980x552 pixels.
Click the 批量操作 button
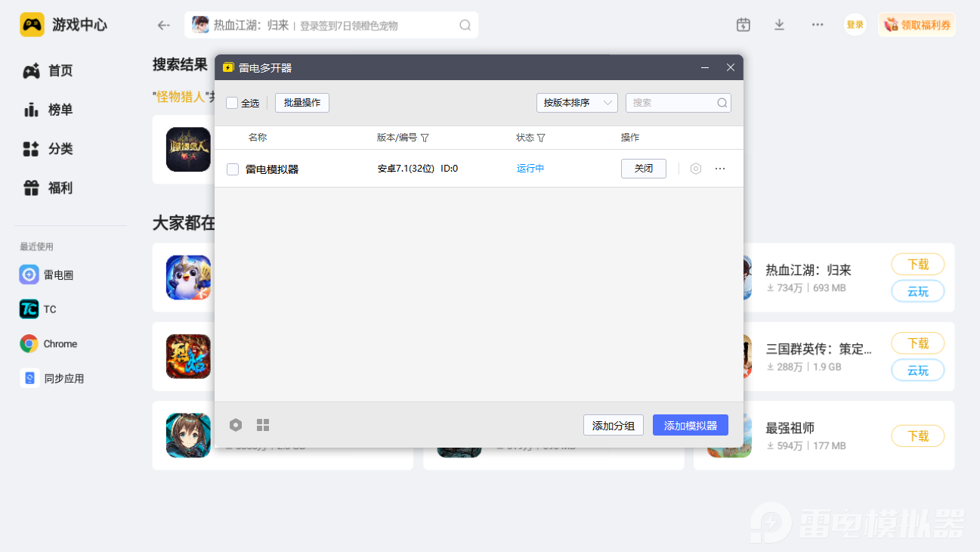[x=301, y=103]
